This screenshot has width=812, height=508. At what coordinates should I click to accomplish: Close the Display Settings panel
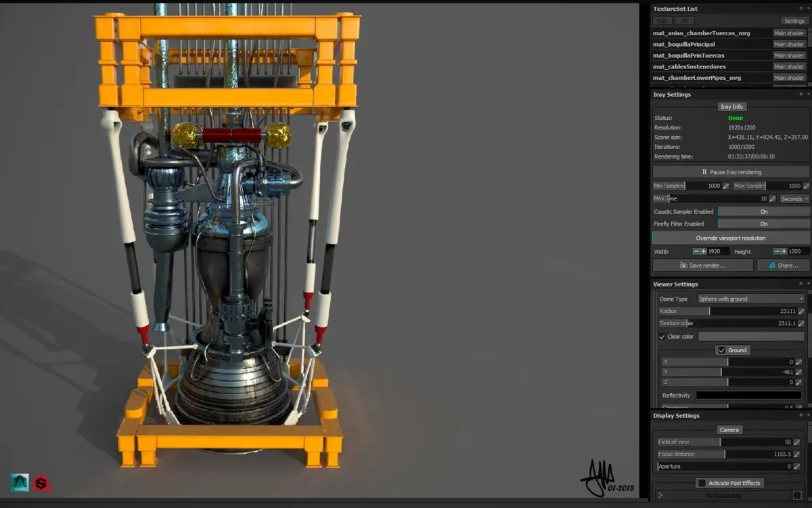pos(808,415)
